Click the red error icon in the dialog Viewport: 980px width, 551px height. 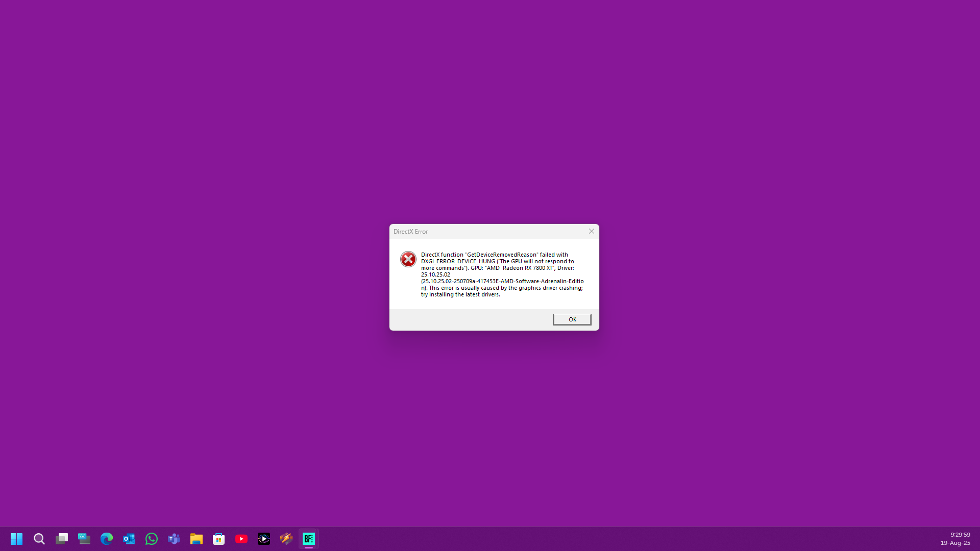[408, 259]
